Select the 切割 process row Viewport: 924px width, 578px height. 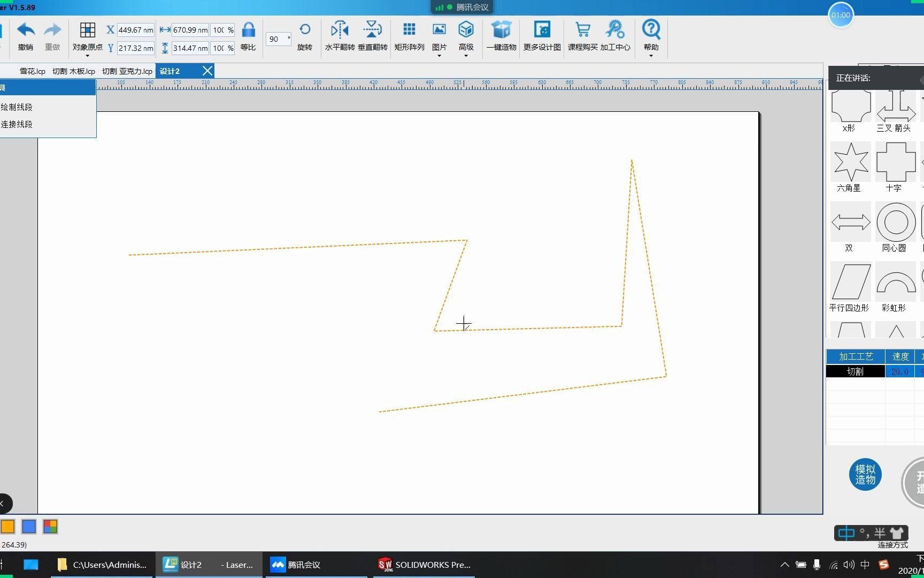pyautogui.click(x=856, y=371)
